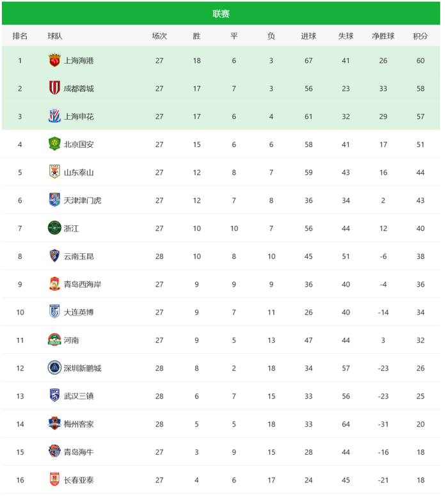
Task: Open the 武汉三镇 team name link
Action: coord(79,396)
